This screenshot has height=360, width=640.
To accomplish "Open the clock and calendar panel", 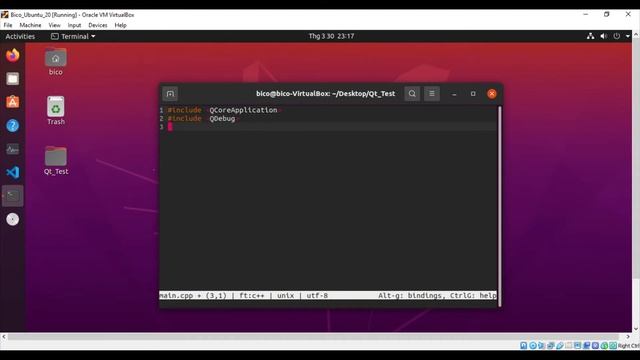I will (x=331, y=36).
